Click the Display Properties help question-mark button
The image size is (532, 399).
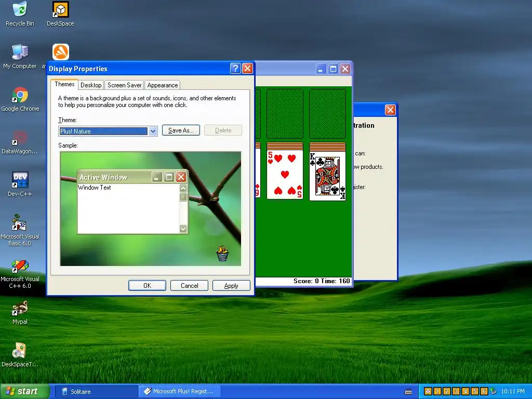(x=235, y=69)
